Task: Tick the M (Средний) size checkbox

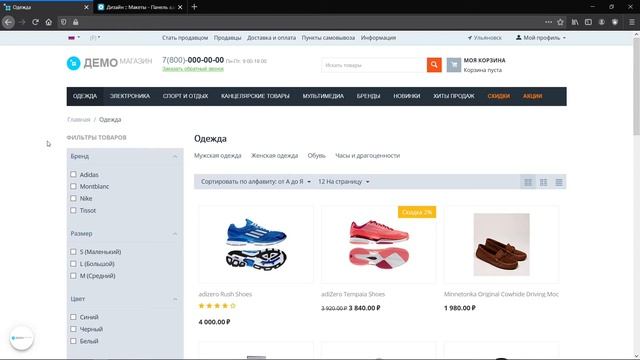Action: pos(73,276)
